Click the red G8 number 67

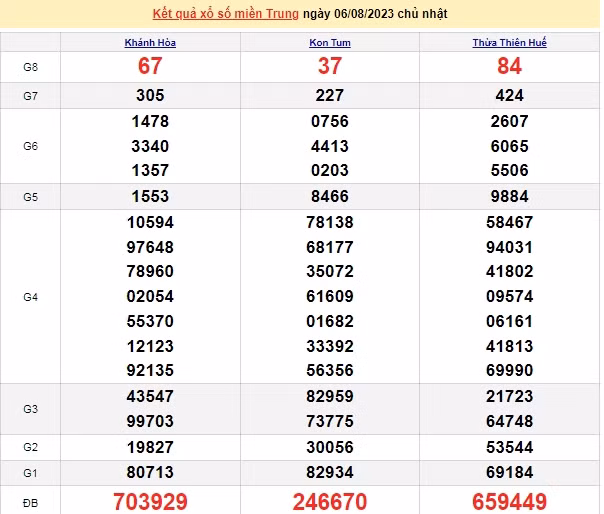pos(150,66)
